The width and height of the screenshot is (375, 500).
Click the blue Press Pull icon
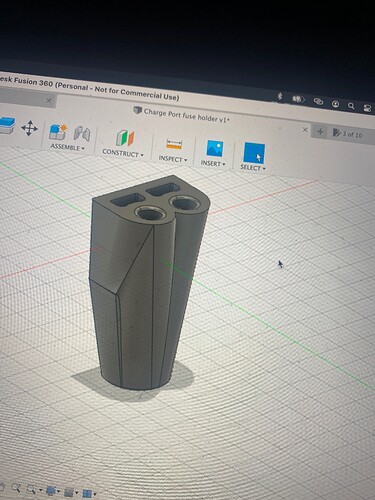click(x=7, y=125)
